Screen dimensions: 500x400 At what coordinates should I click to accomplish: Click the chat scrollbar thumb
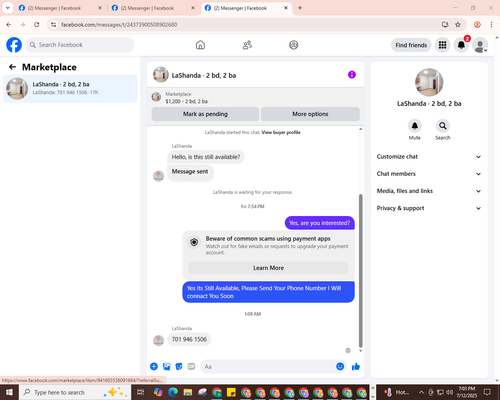point(360,271)
